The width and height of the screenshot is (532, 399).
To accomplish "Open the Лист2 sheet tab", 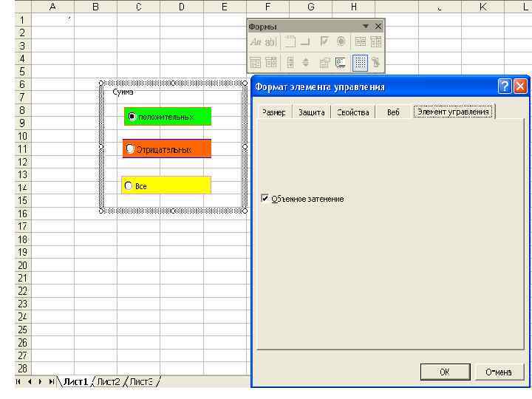I will coord(109,382).
